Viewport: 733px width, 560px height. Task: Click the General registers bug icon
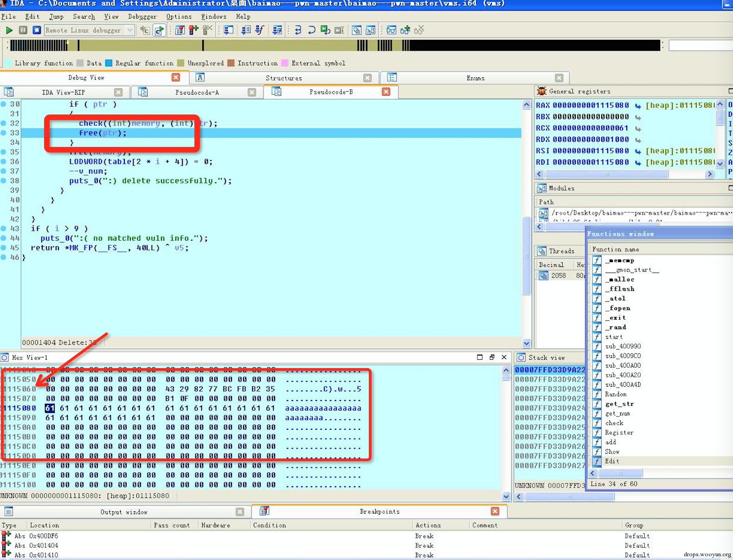pos(541,91)
